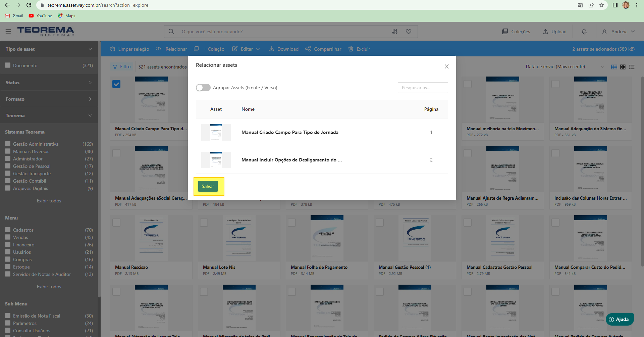The image size is (644, 337).
Task: Close the Relacionar assets dialog
Action: (446, 66)
